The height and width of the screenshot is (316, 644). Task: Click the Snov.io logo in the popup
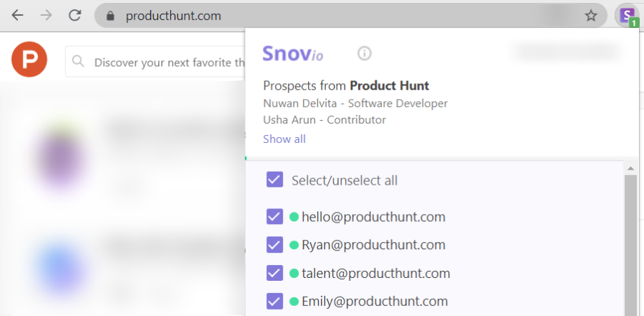(x=293, y=53)
